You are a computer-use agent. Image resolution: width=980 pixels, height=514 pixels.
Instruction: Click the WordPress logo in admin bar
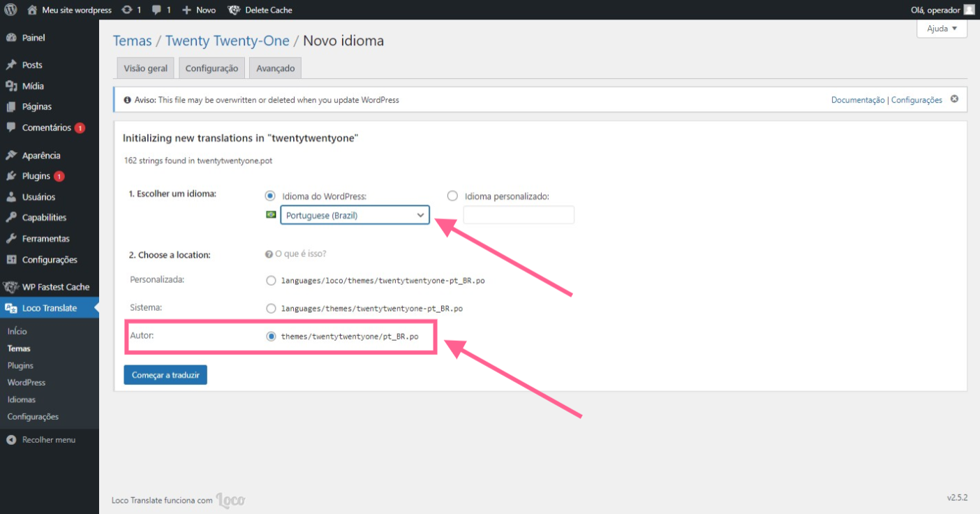(x=10, y=10)
